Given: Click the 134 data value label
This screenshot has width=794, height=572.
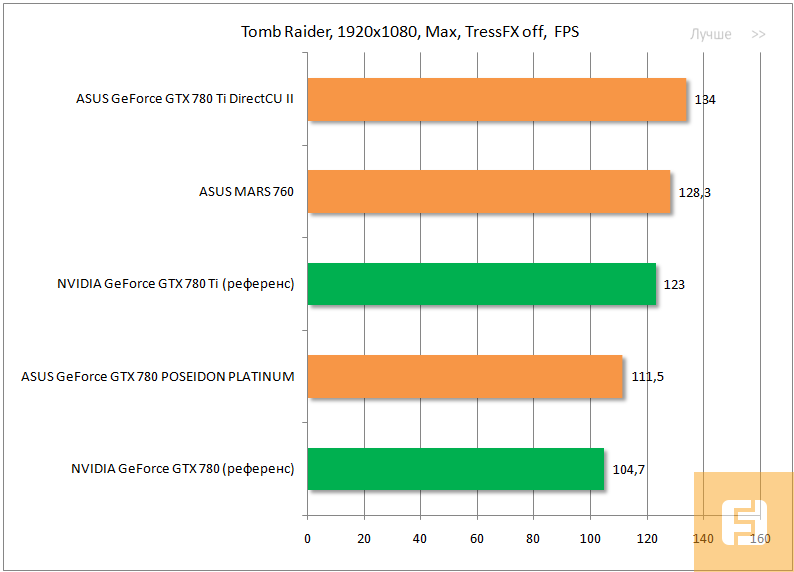Looking at the screenshot, I should [x=705, y=100].
